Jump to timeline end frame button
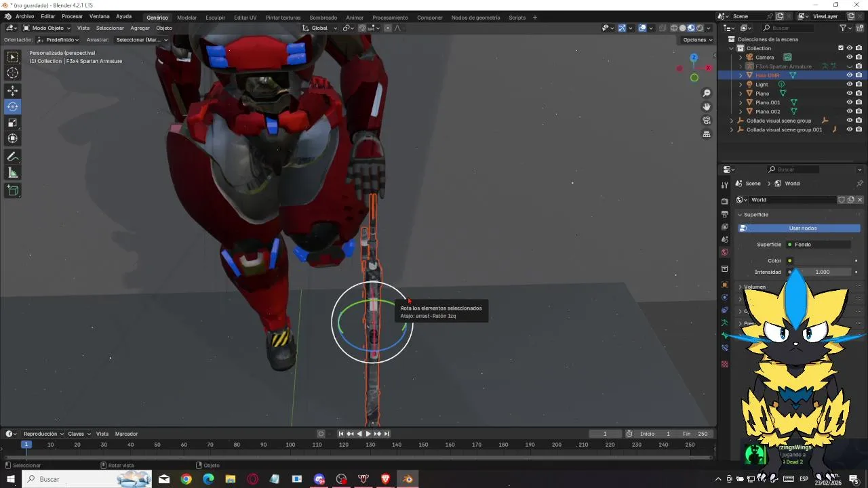Viewport: 868px width, 488px height. [387, 434]
